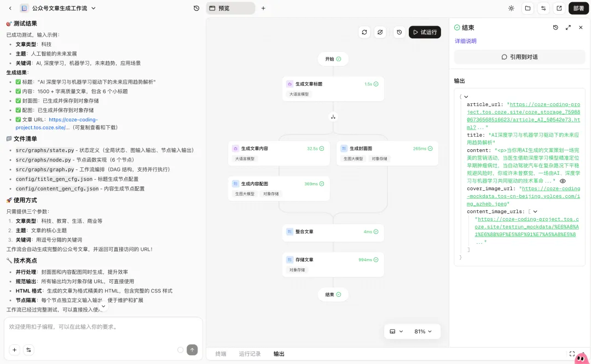Click the circle indicator beside send button
The height and width of the screenshot is (364, 591).
(181, 350)
